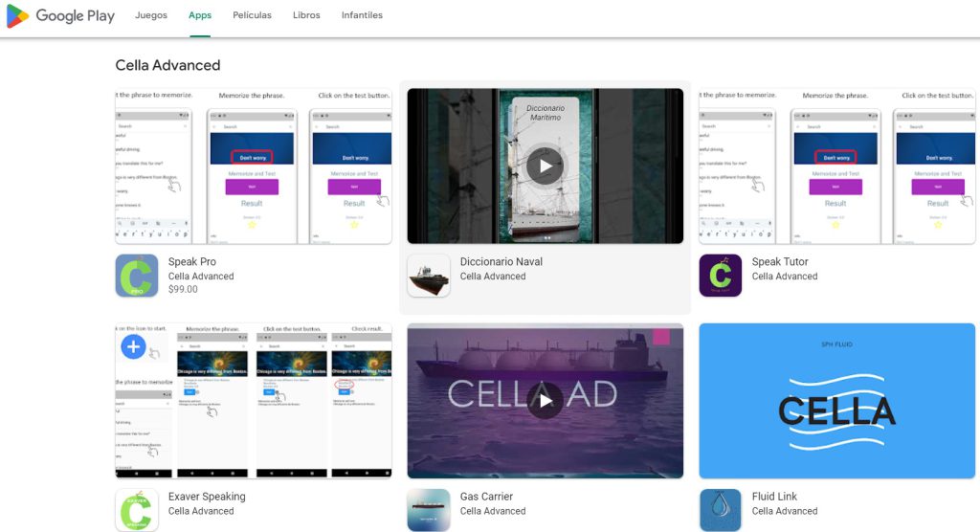The width and height of the screenshot is (980, 532).
Task: Switch to the Infantiles tab
Action: [x=362, y=16]
